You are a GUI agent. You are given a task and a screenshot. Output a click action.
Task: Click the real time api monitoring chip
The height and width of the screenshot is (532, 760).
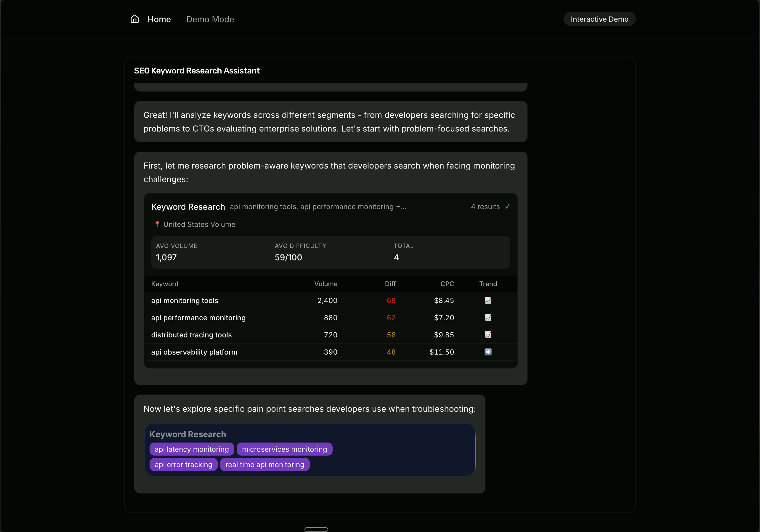click(x=264, y=464)
